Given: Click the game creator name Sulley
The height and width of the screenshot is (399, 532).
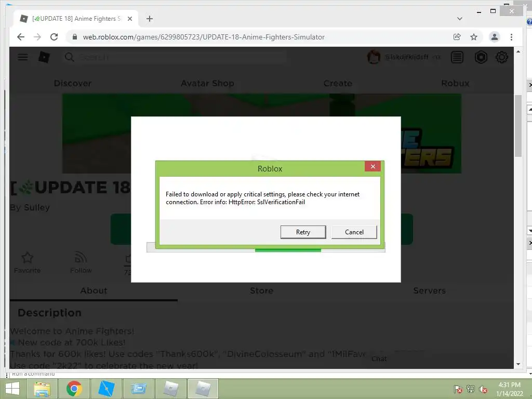Looking at the screenshot, I should pos(37,207).
